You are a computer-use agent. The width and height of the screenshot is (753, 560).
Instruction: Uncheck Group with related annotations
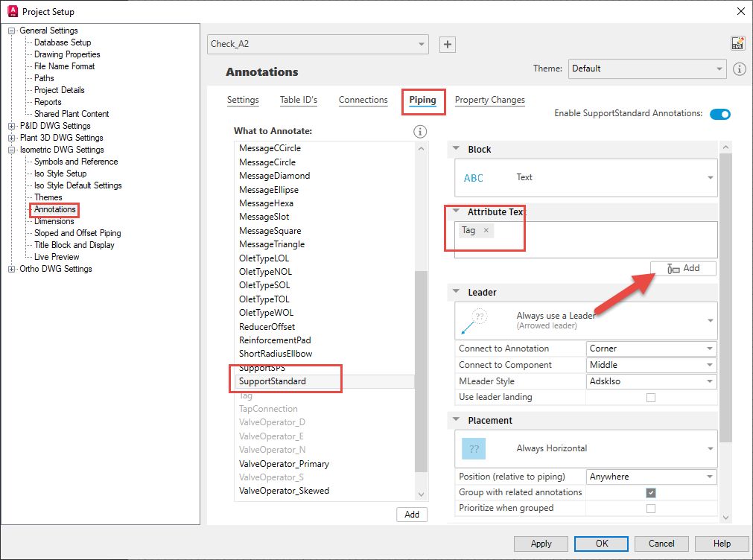[x=651, y=492]
